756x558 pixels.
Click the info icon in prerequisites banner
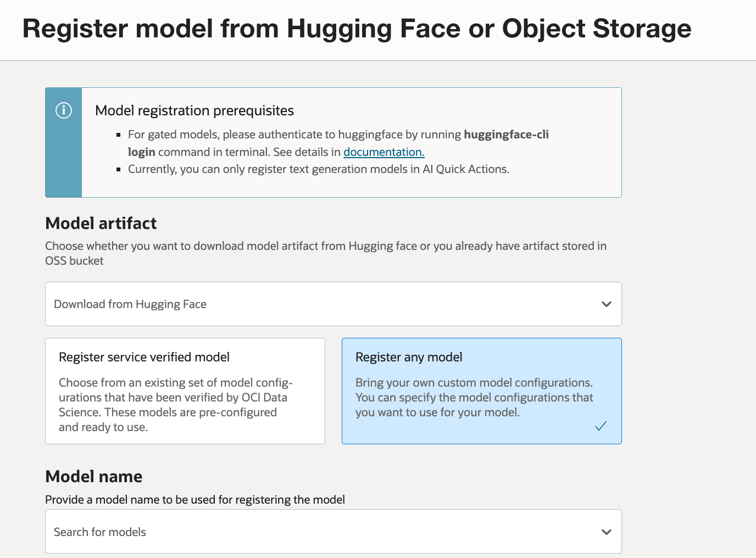(x=64, y=110)
